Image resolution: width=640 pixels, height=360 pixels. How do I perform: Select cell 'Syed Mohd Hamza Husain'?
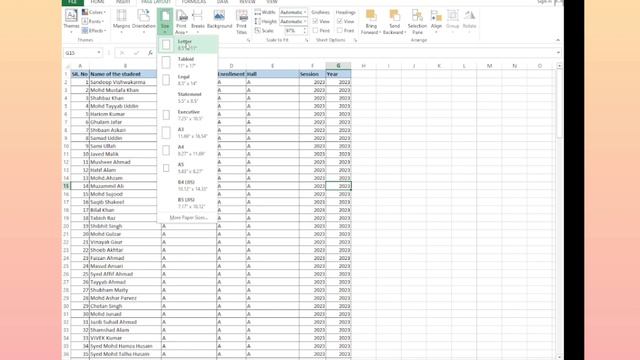pos(125,346)
